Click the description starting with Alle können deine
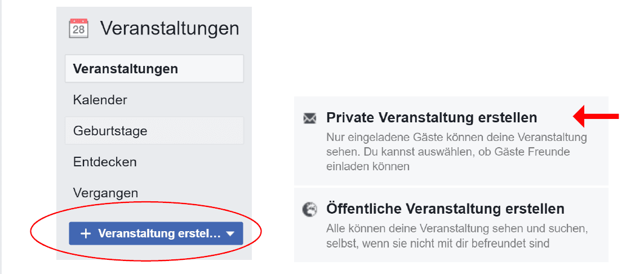Image resolution: width=644 pixels, height=274 pixels. 456,229
